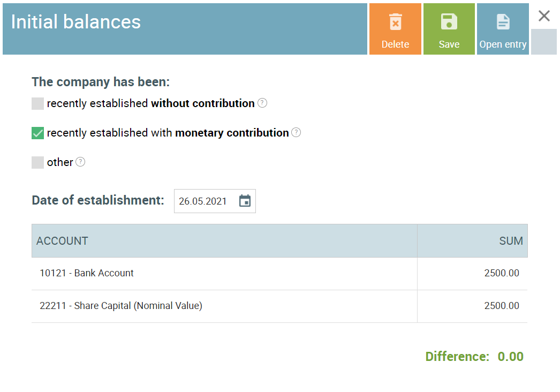Screen dimensions: 560x392
Task: Click the Delete trash icon button
Action: click(x=395, y=22)
